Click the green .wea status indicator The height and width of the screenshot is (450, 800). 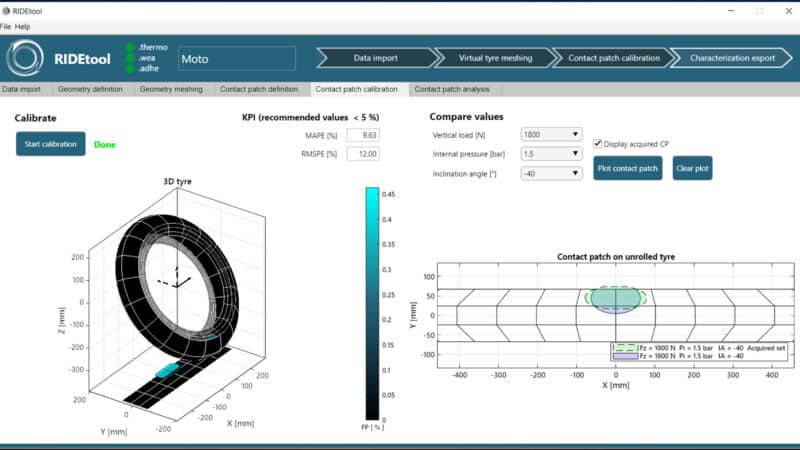(x=130, y=58)
